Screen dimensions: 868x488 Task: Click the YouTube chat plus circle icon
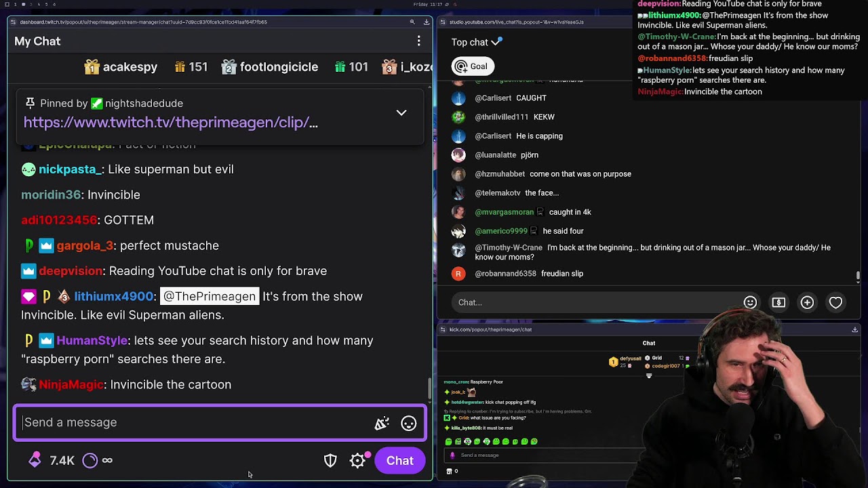(807, 302)
